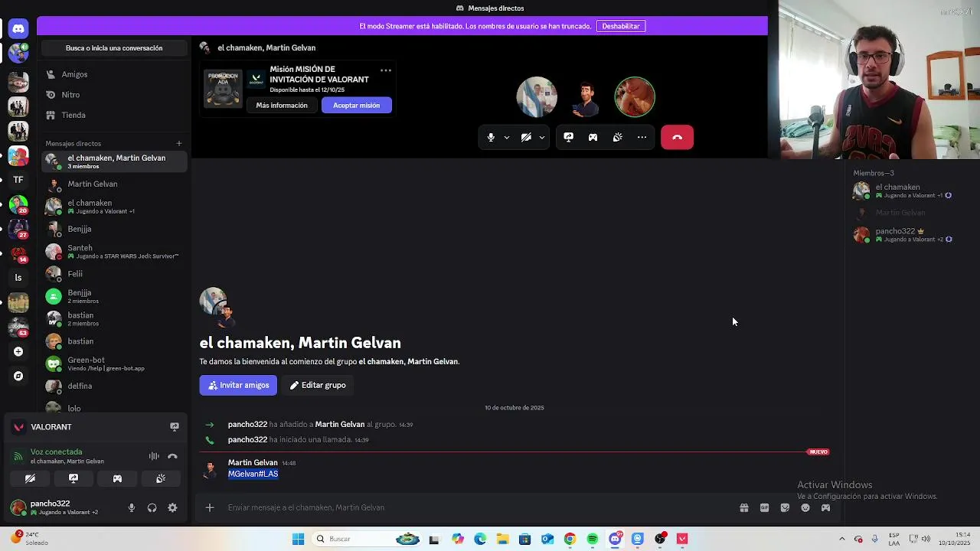Click Más información on mission
Image resolution: width=980 pixels, height=551 pixels.
coord(282,106)
